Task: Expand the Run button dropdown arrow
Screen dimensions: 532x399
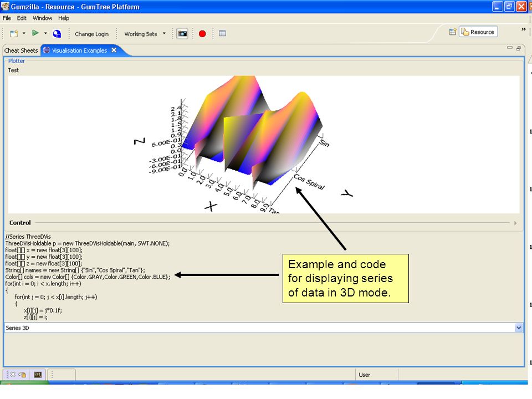Action: (x=45, y=33)
